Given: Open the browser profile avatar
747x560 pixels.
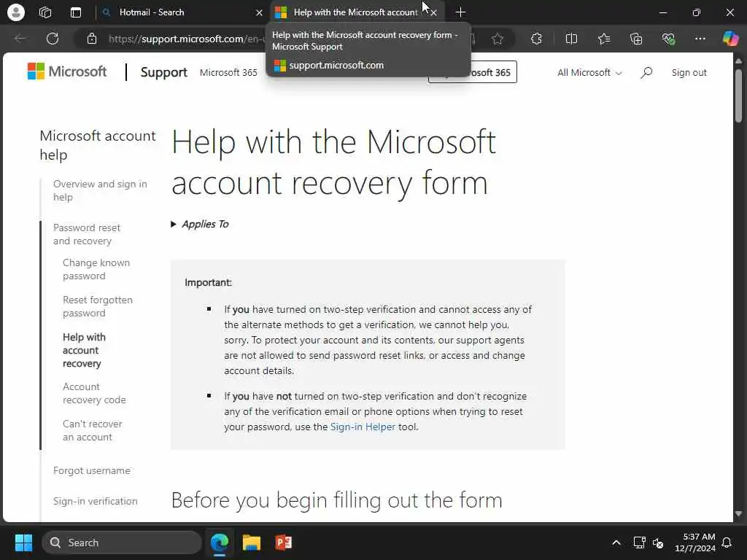Looking at the screenshot, I should [x=16, y=12].
